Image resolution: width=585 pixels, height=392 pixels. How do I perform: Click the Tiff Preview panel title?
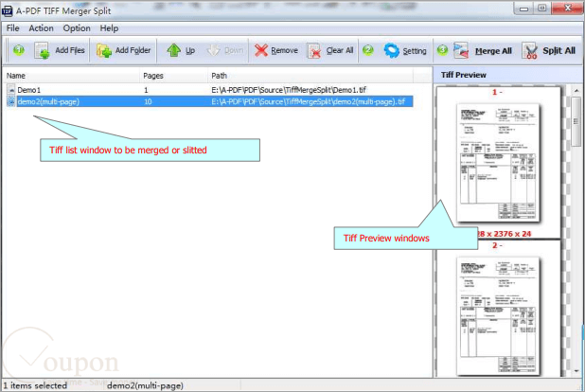464,75
